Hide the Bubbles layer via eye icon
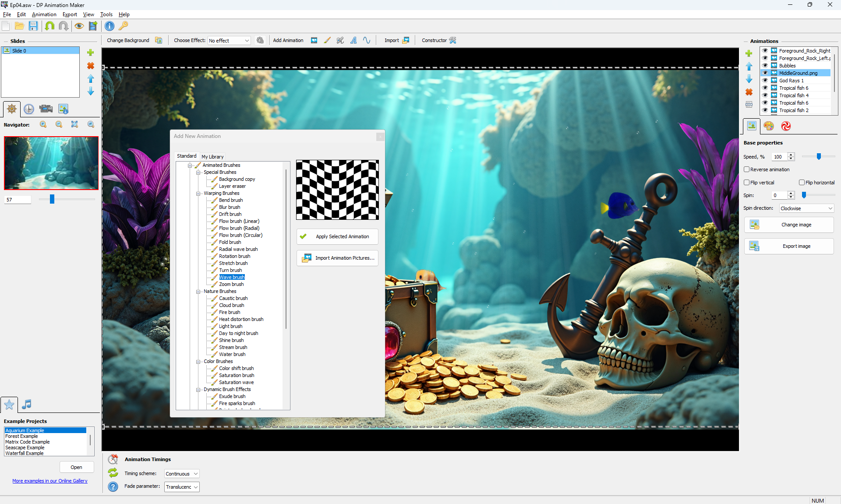This screenshot has width=841, height=504. tap(765, 66)
